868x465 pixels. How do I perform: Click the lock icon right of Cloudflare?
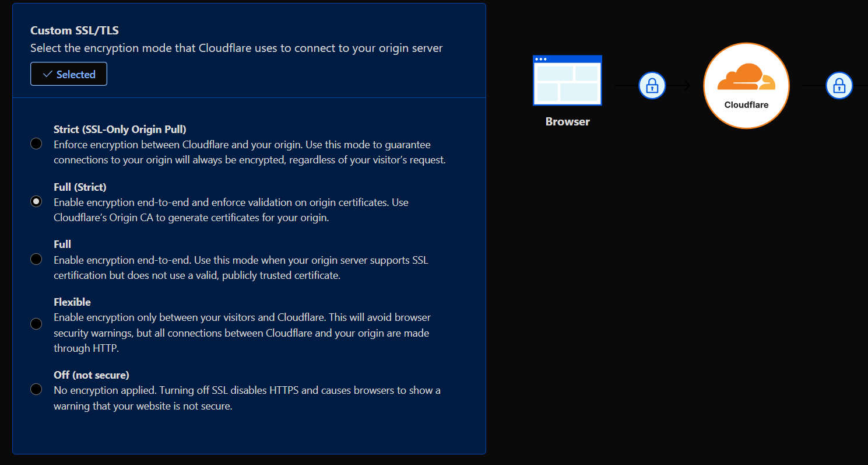[839, 86]
